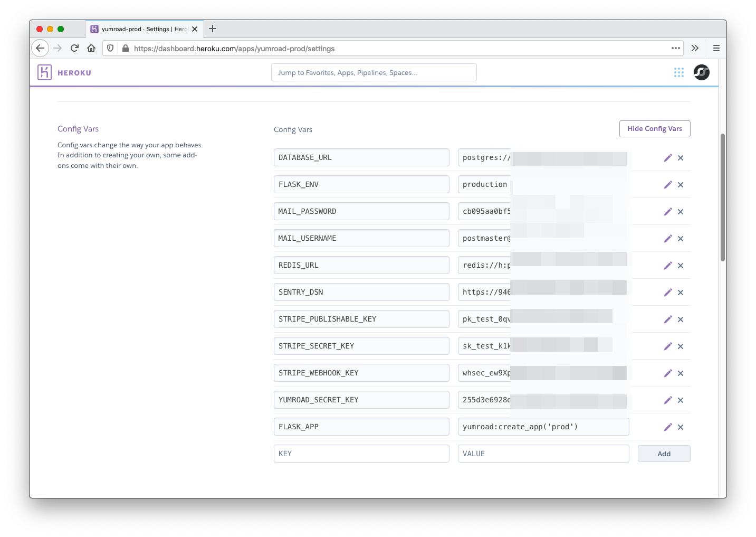Open the browser home page
This screenshot has height=537, width=756.
91,48
